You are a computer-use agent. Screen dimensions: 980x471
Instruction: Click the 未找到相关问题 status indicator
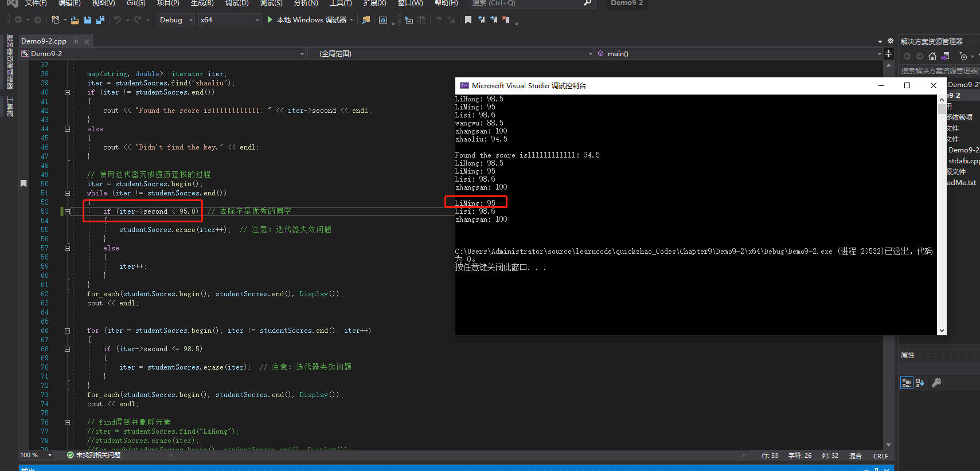93,455
